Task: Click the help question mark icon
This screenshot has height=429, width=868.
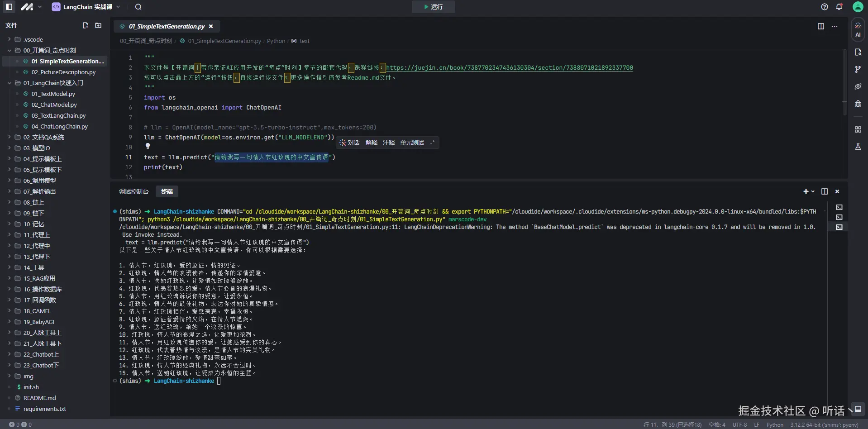Action: pos(825,7)
